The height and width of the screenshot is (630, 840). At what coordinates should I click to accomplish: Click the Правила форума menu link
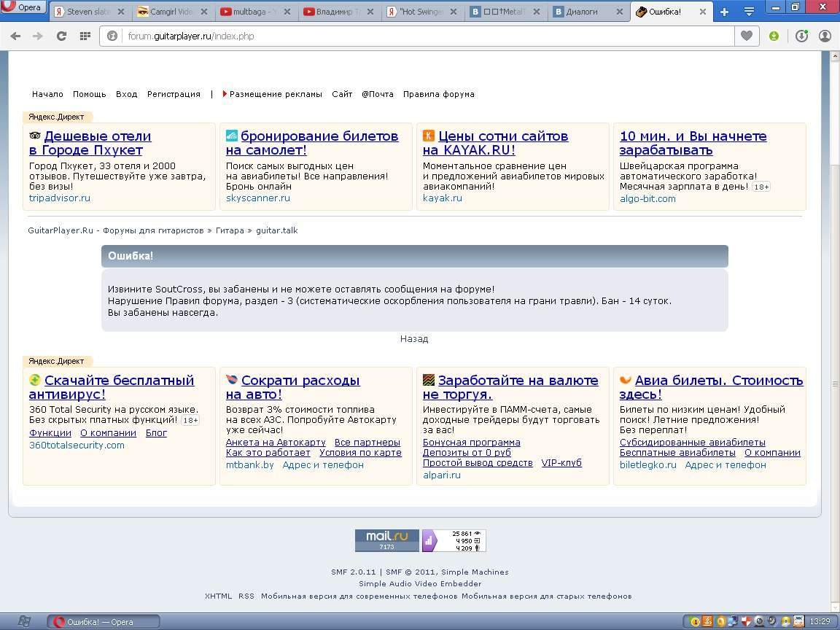(438, 94)
